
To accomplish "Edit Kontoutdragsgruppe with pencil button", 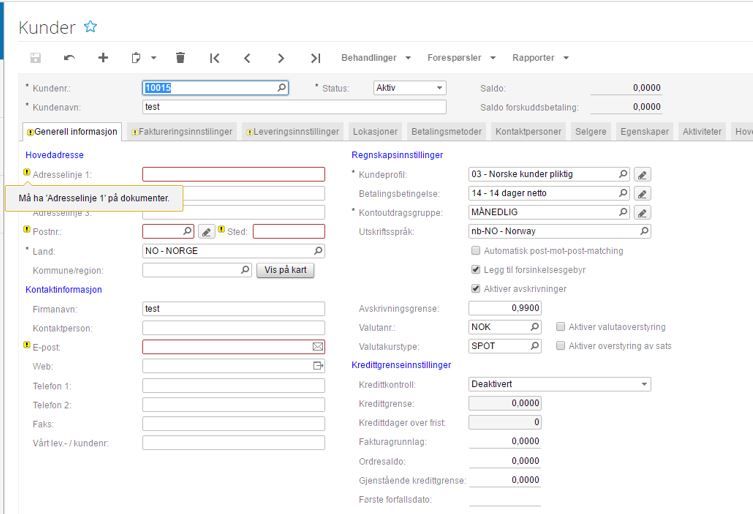I will coord(643,213).
